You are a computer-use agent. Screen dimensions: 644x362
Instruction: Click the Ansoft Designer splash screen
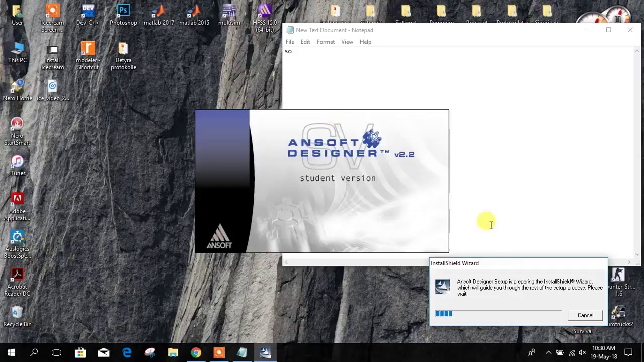322,181
